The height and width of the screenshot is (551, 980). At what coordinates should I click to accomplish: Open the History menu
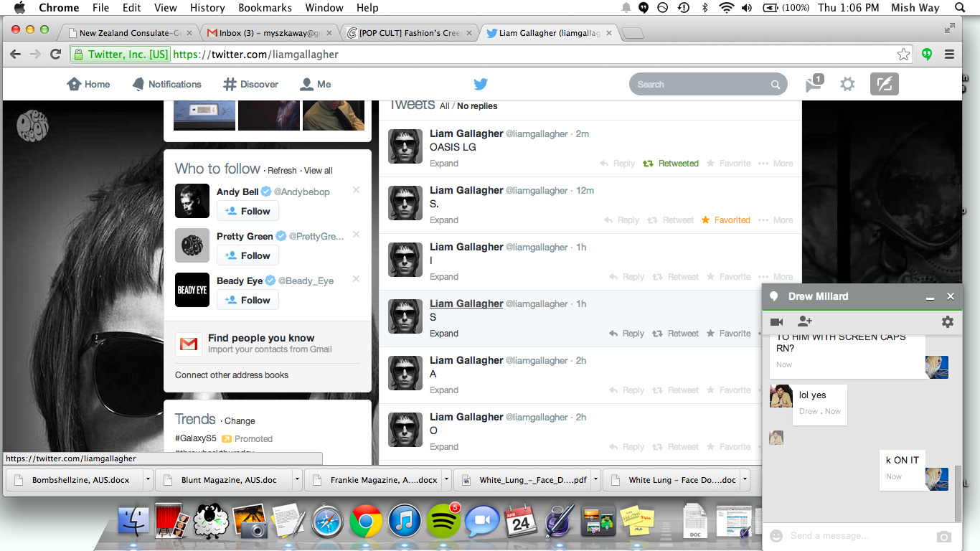(x=207, y=8)
